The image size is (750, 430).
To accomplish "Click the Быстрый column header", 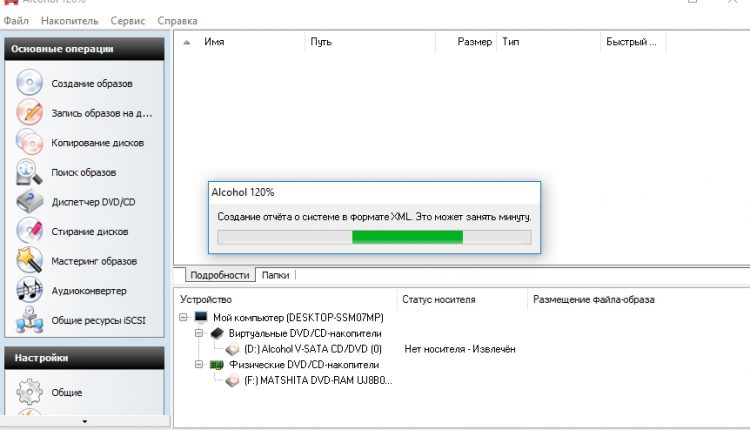I will click(633, 42).
